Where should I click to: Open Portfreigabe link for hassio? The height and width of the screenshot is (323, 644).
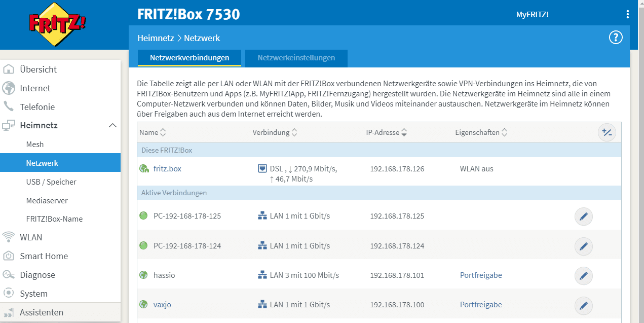(x=481, y=275)
